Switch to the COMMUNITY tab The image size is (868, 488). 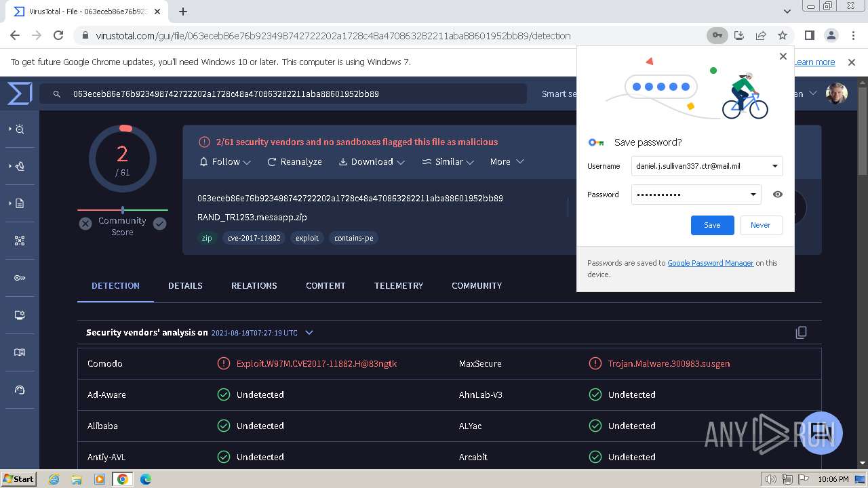point(477,286)
